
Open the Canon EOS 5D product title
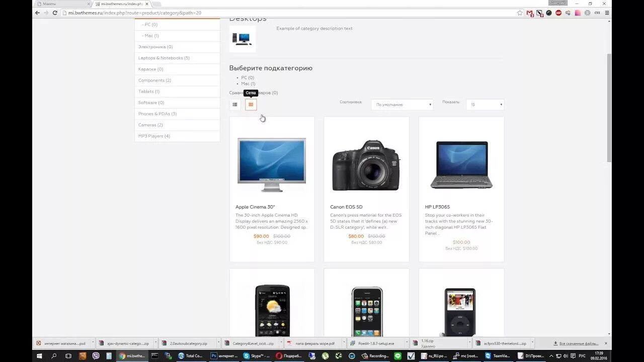click(346, 207)
